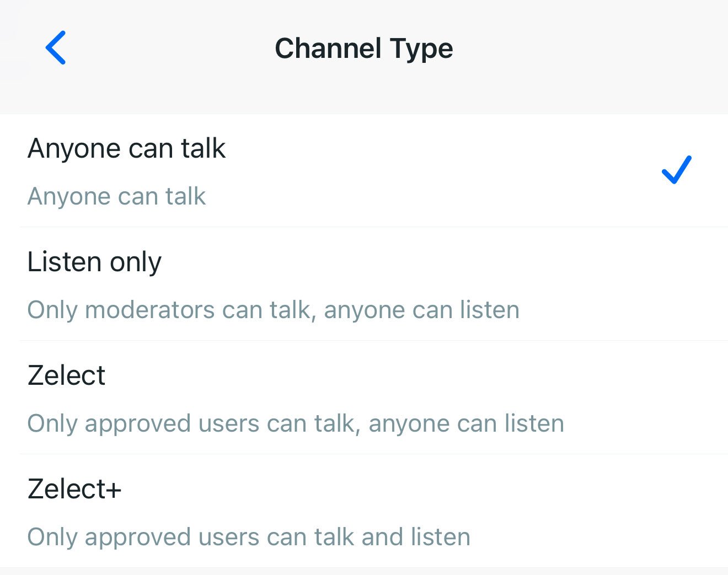Click "Only moderators can talk, anyone can listen" description
This screenshot has width=728, height=575.
274,310
